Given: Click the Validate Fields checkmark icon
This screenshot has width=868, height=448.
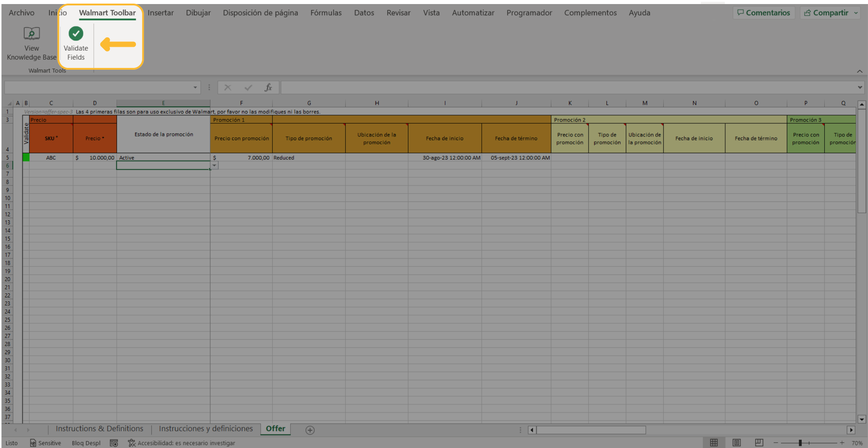Looking at the screenshot, I should click(76, 33).
